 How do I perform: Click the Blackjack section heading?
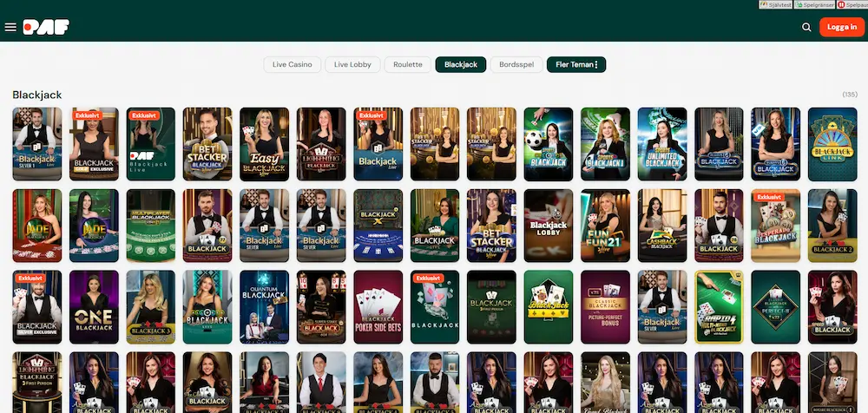[x=37, y=95]
